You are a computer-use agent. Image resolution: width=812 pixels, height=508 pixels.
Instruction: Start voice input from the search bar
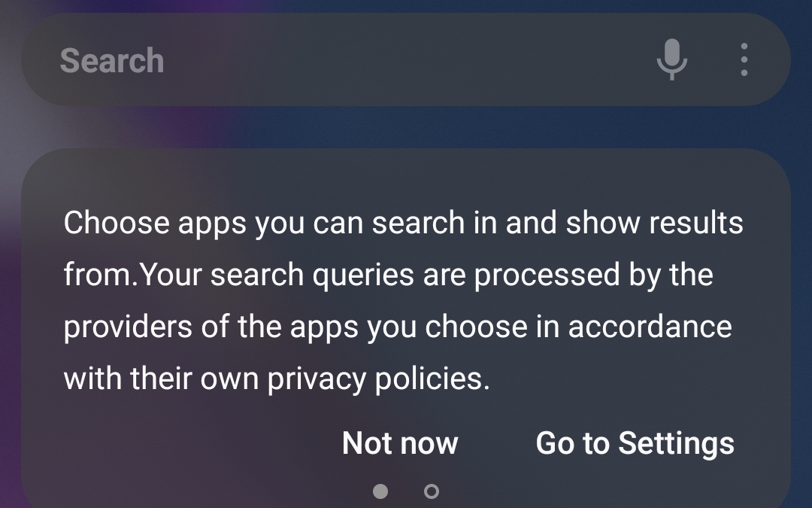click(671, 59)
